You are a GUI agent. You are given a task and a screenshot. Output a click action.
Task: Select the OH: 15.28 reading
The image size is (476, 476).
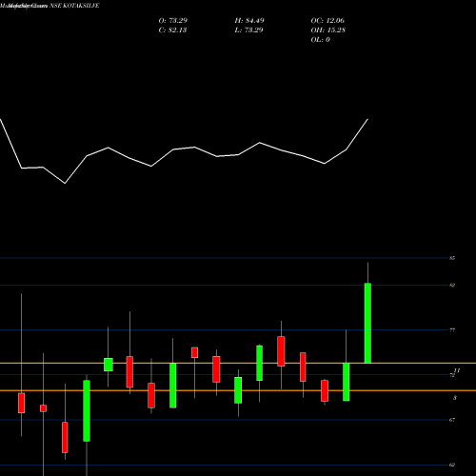click(328, 30)
